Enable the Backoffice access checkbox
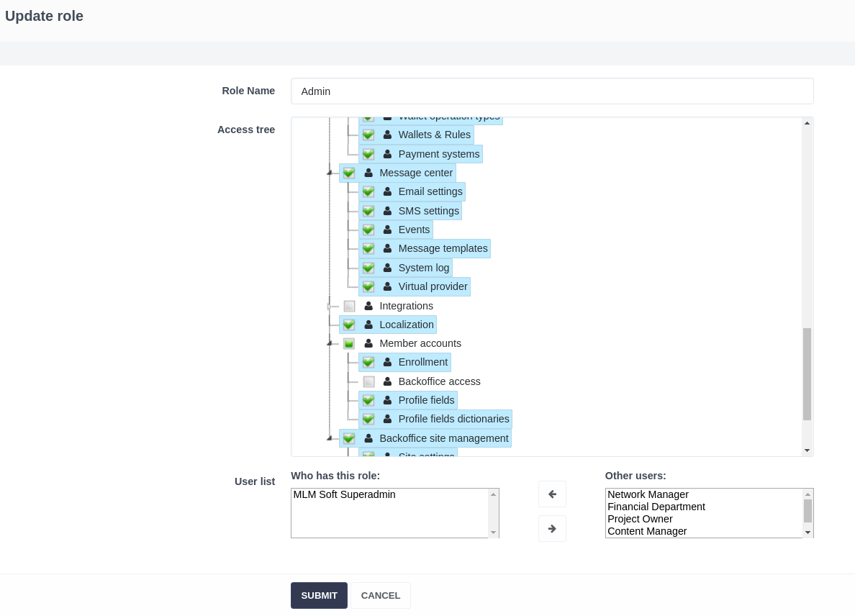Image resolution: width=855 pixels, height=616 pixels. pyautogui.click(x=368, y=382)
